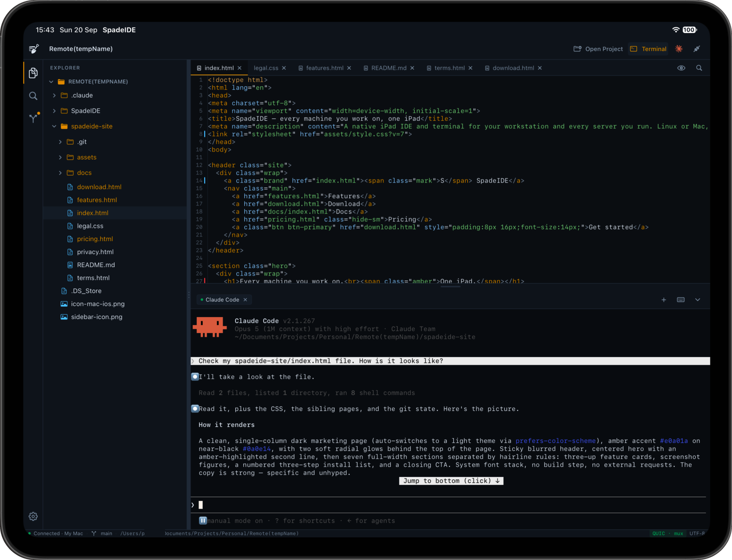Image resolution: width=732 pixels, height=560 pixels.
Task: Click the plug connection icon top-right
Action: tap(697, 49)
